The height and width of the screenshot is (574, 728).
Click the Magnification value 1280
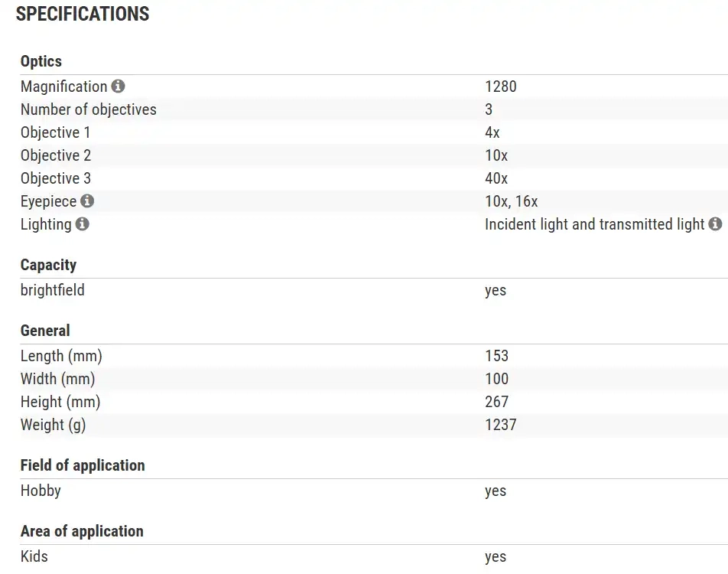click(501, 86)
